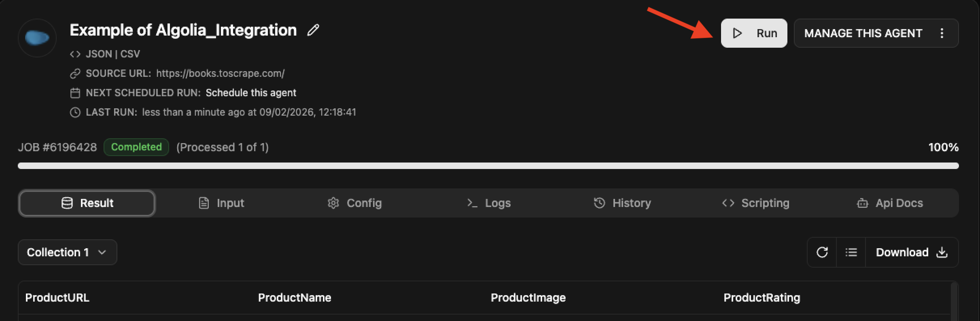View the History tab
Image resolution: width=980 pixels, height=321 pixels.
pos(622,203)
